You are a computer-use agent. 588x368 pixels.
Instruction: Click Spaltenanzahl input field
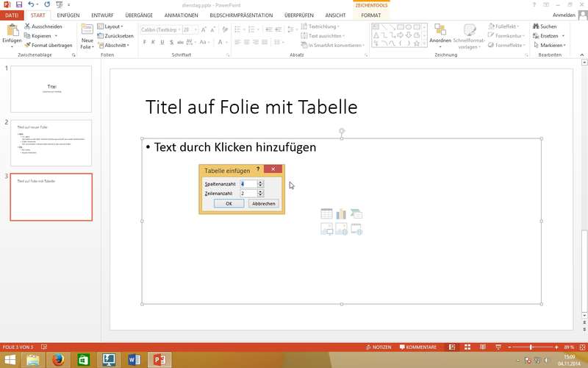tap(248, 183)
